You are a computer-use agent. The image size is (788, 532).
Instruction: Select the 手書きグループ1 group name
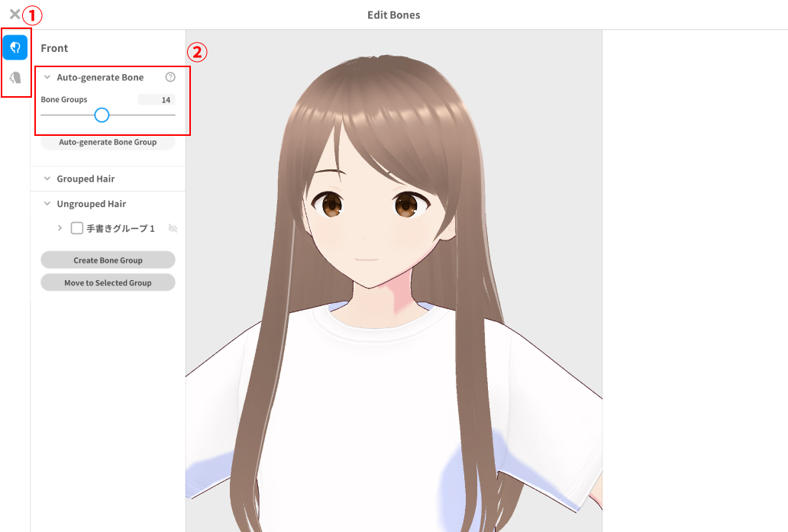(x=121, y=228)
